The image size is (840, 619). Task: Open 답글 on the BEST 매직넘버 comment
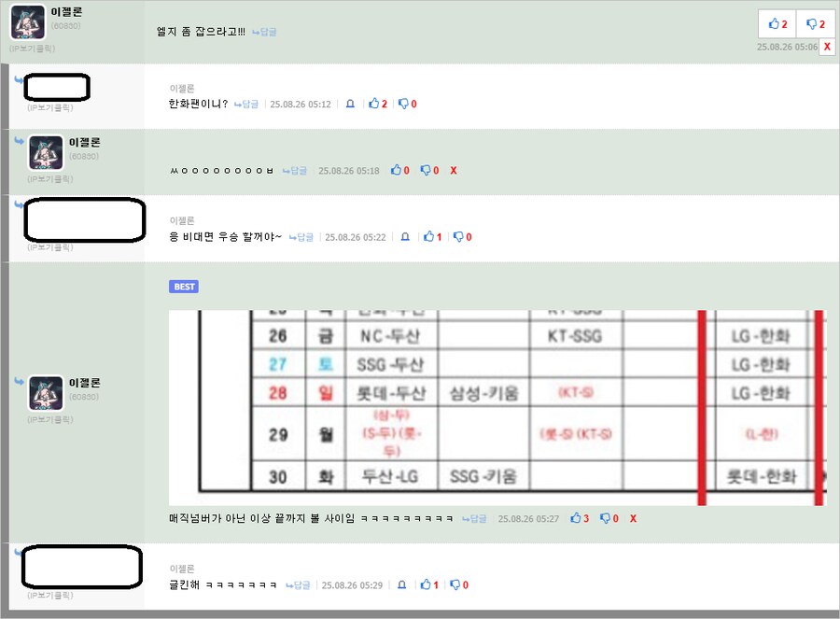click(473, 519)
